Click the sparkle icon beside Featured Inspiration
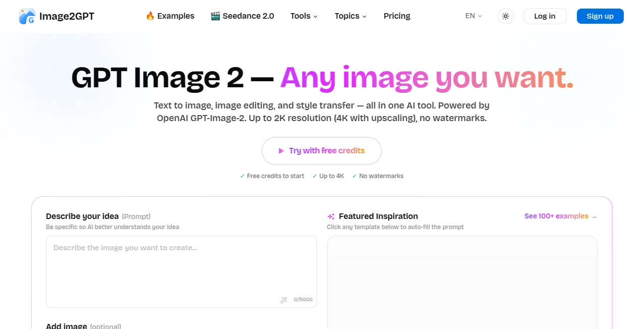The width and height of the screenshot is (644, 329). pos(331,216)
